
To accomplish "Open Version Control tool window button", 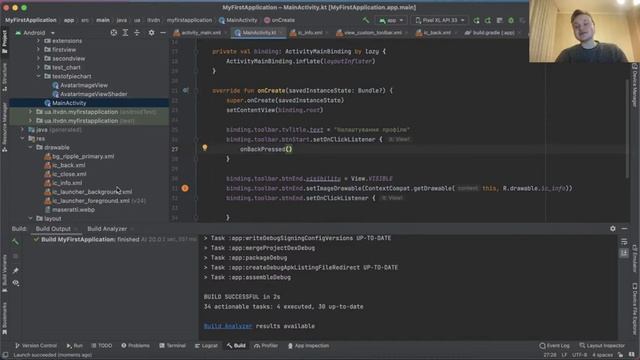I will 36,346.
